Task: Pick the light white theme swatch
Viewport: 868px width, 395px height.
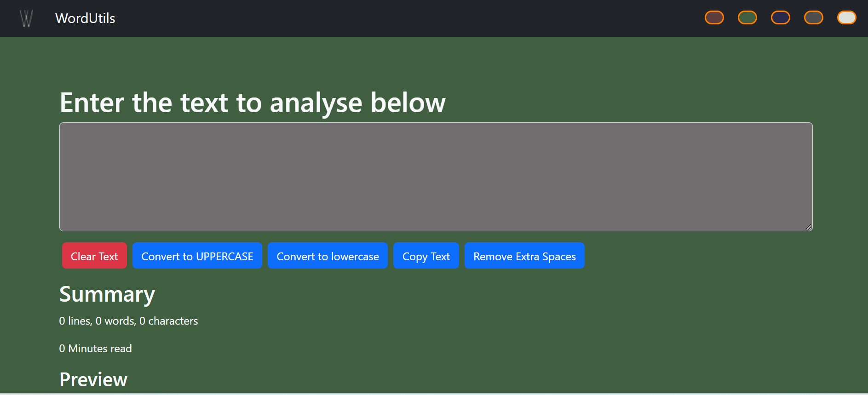Action: (x=846, y=17)
